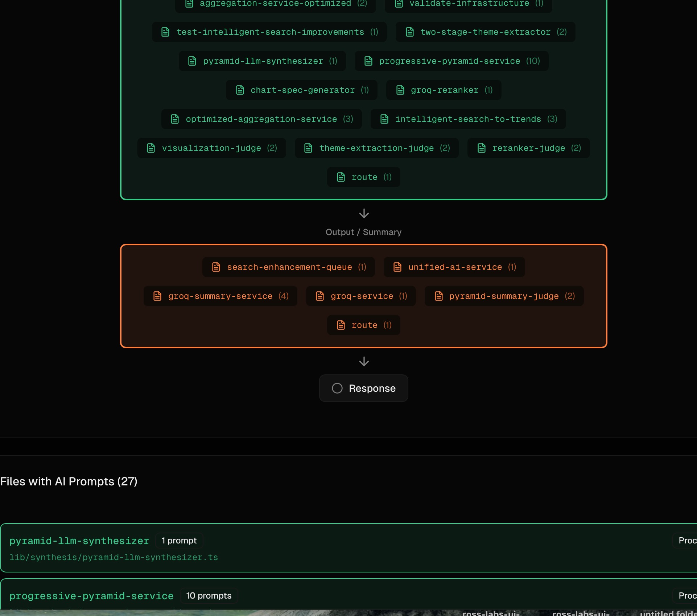Click the groq-service chip in Output section
The image size is (697, 616).
click(361, 296)
